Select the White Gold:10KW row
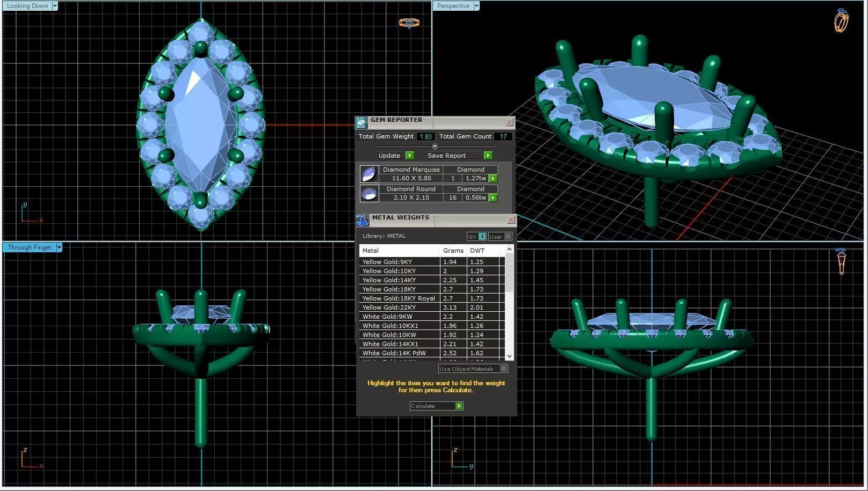The image size is (868, 491). (x=432, y=335)
